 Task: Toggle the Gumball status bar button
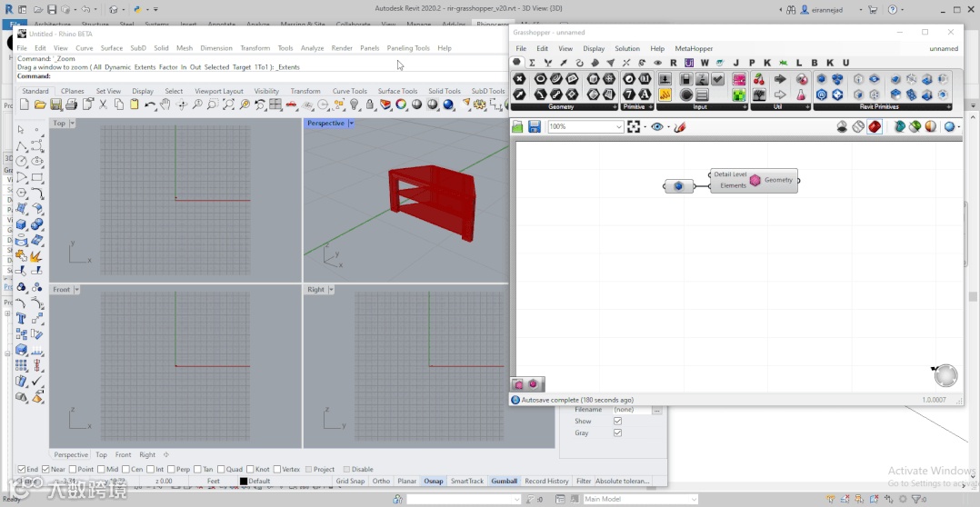(x=505, y=482)
